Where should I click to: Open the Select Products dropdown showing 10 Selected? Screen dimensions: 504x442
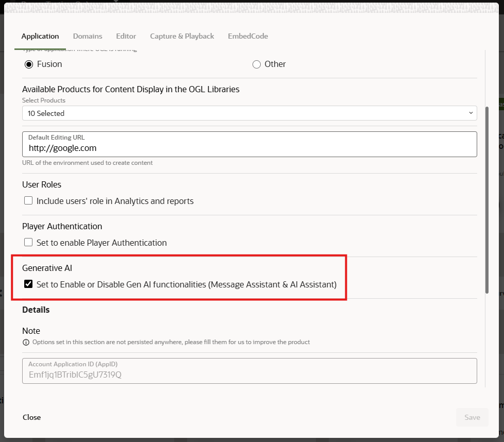coord(250,113)
